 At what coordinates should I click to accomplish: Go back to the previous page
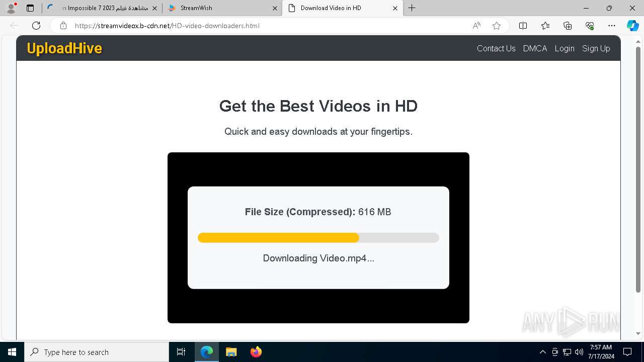pyautogui.click(x=14, y=26)
